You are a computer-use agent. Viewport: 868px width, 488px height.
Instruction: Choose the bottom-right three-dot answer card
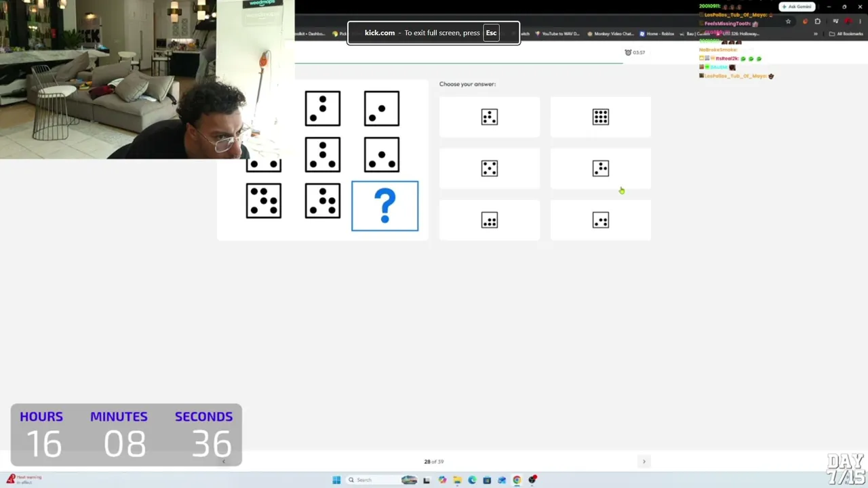click(x=600, y=220)
